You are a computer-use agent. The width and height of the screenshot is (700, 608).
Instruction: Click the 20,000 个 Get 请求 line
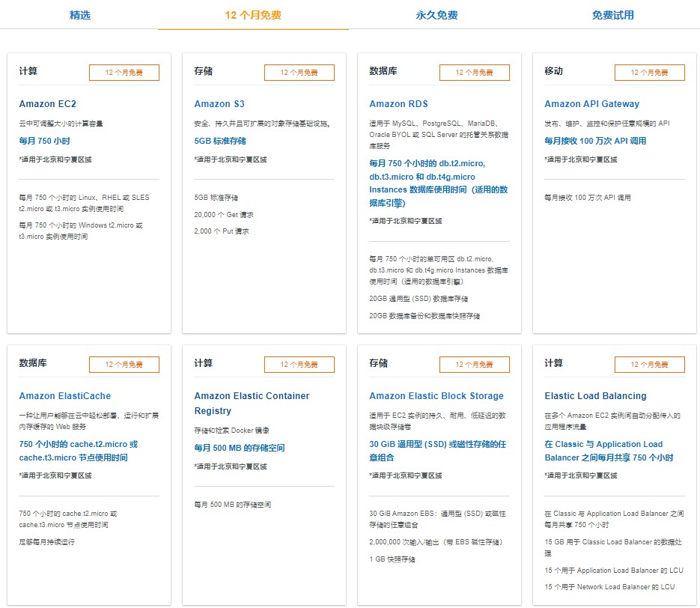pyautogui.click(x=224, y=215)
